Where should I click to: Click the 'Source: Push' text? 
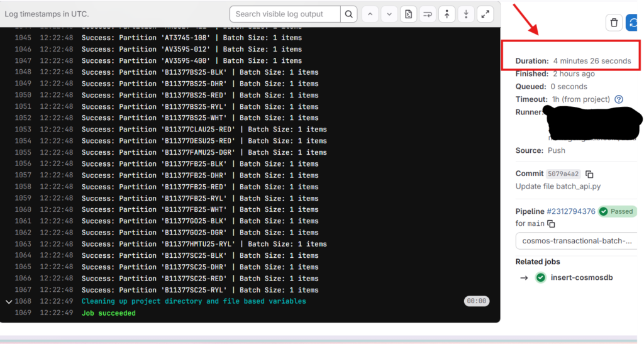tap(540, 151)
